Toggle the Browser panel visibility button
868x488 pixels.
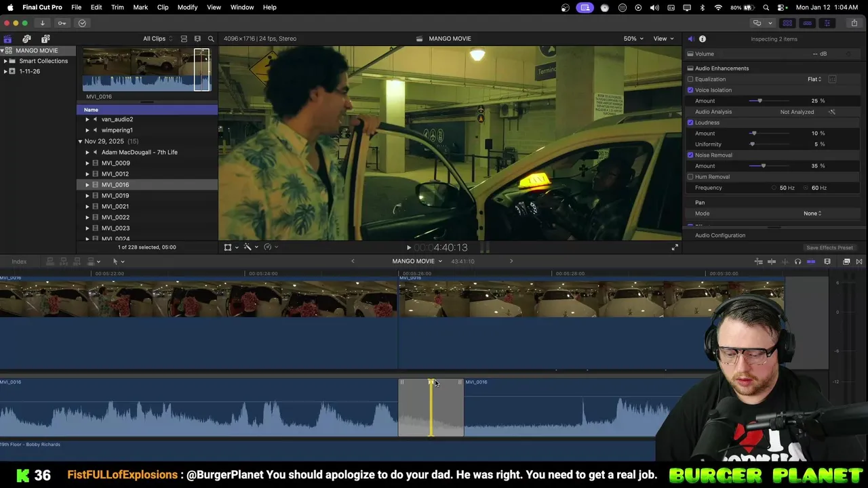[x=787, y=23]
